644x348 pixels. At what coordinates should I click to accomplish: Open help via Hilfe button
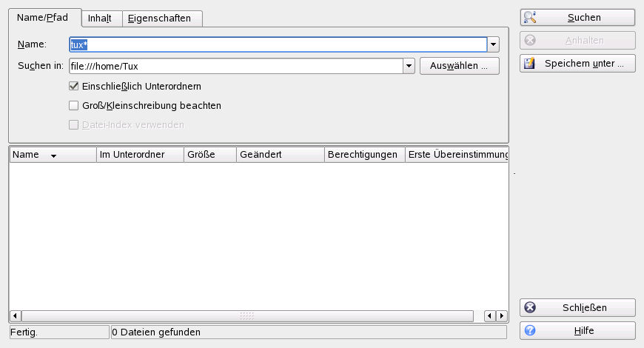point(577,330)
